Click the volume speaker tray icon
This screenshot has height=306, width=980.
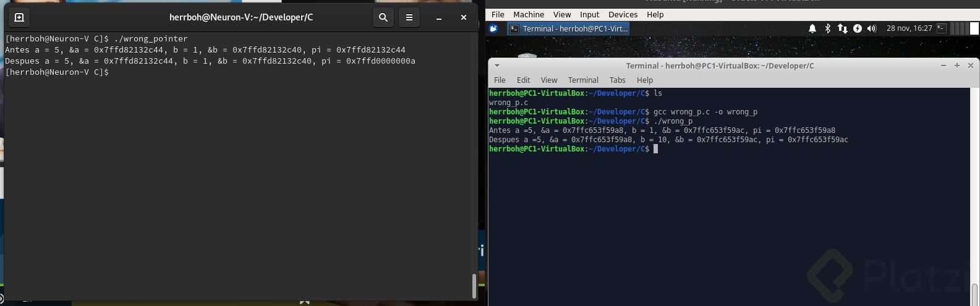(872, 28)
